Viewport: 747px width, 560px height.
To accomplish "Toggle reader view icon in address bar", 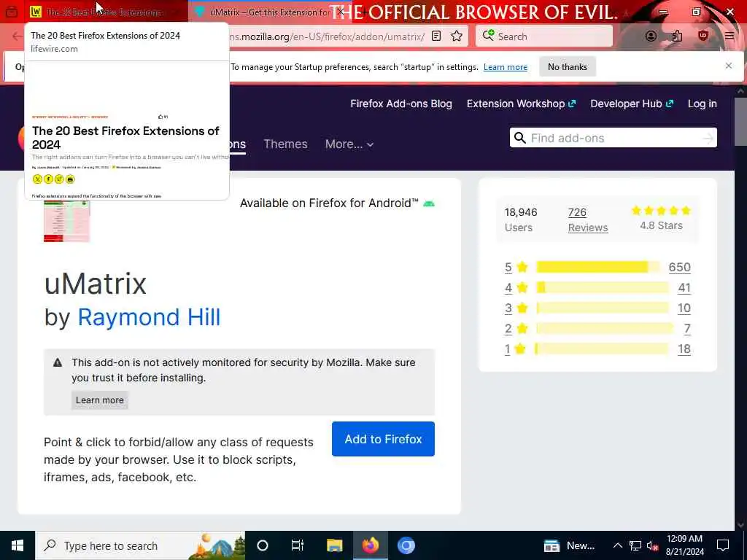I will (436, 36).
